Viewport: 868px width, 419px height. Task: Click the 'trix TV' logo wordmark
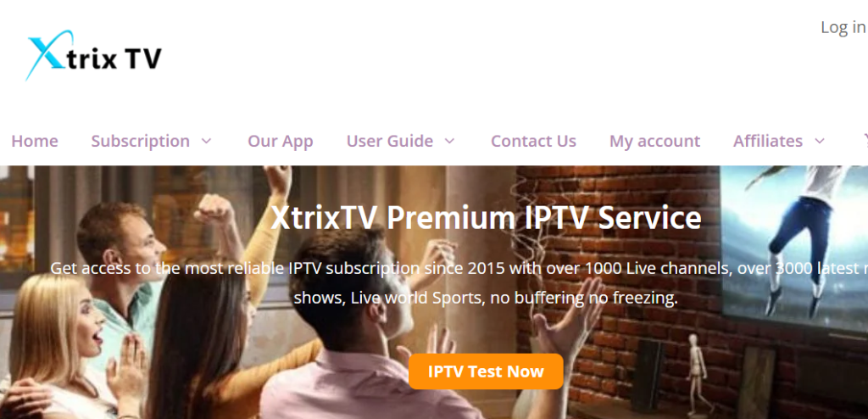coord(114,58)
